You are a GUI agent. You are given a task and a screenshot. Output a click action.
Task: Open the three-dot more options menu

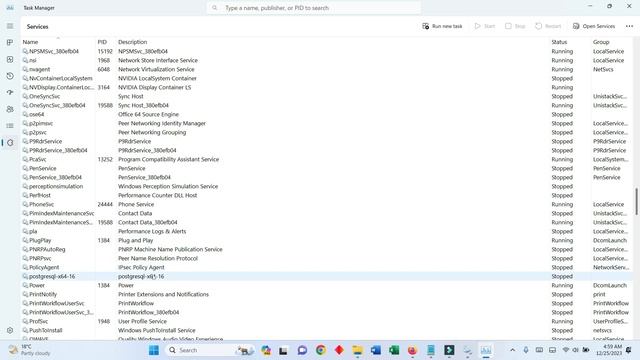click(629, 26)
